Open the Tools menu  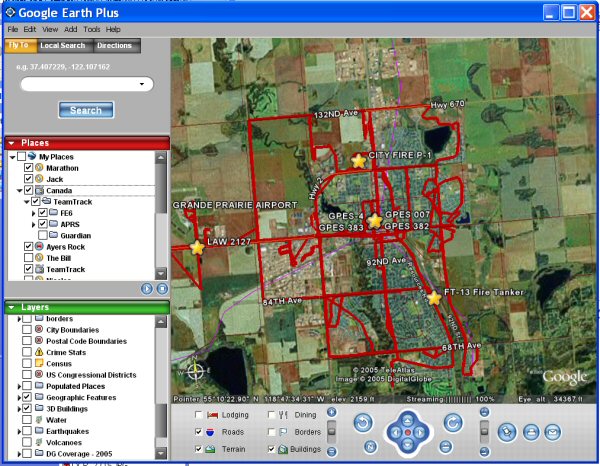coord(92,29)
